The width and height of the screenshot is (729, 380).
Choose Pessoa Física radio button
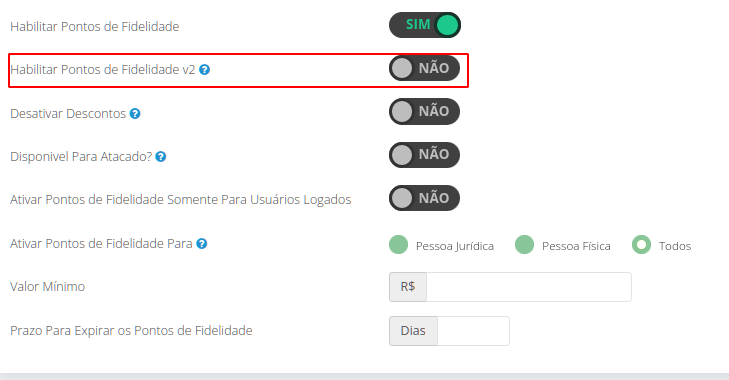tap(524, 245)
